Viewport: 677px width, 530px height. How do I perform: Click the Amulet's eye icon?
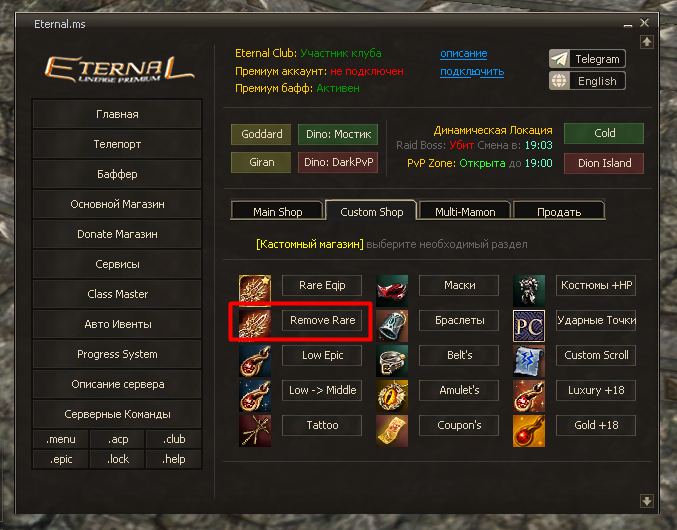[x=392, y=396]
